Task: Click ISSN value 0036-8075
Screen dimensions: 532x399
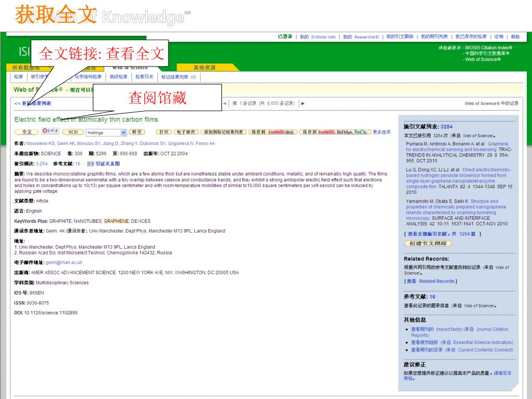Action: tap(37, 303)
